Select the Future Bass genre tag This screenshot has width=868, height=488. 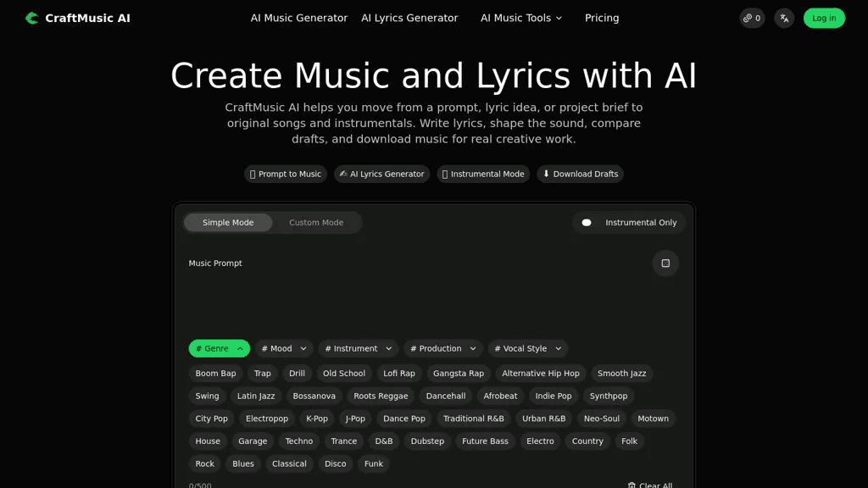click(x=485, y=441)
